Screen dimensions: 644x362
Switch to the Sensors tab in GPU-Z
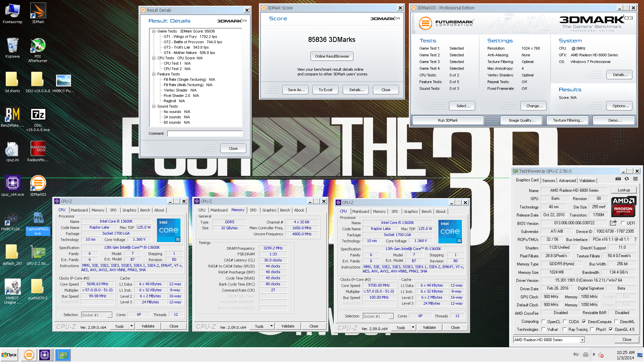[549, 181]
